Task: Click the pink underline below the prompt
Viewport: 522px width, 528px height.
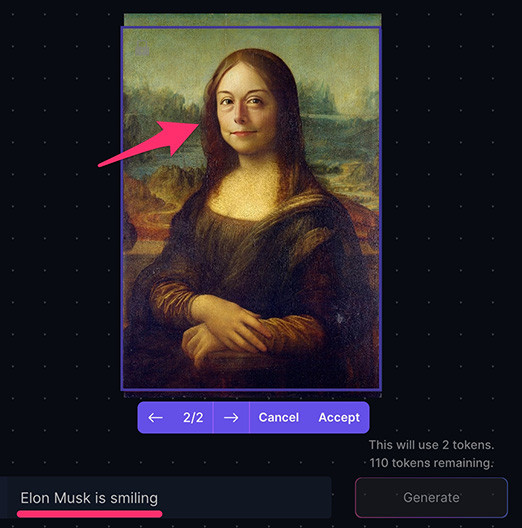Action: pos(90,514)
